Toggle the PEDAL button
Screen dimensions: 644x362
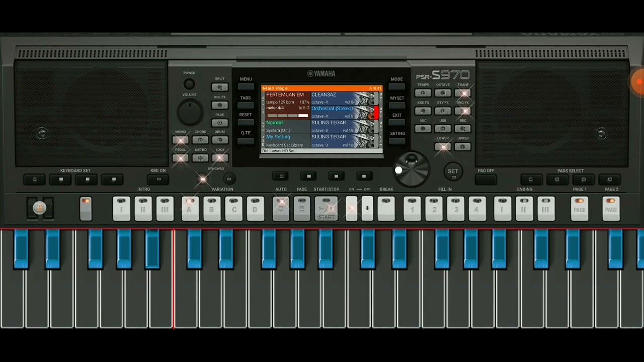[181, 158]
